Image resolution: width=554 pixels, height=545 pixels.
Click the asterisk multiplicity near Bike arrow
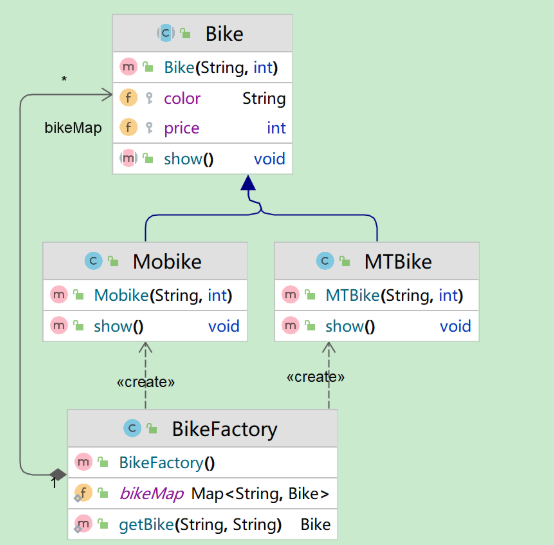(64, 79)
